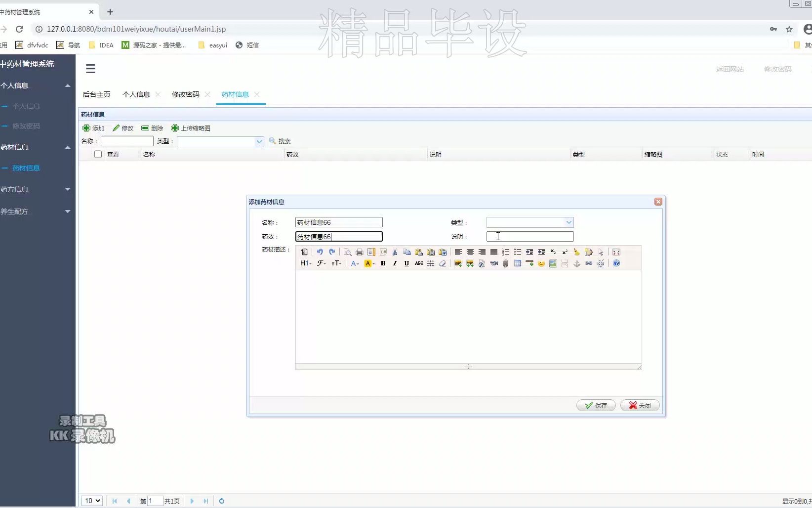Apply italic formatting

(x=395, y=263)
